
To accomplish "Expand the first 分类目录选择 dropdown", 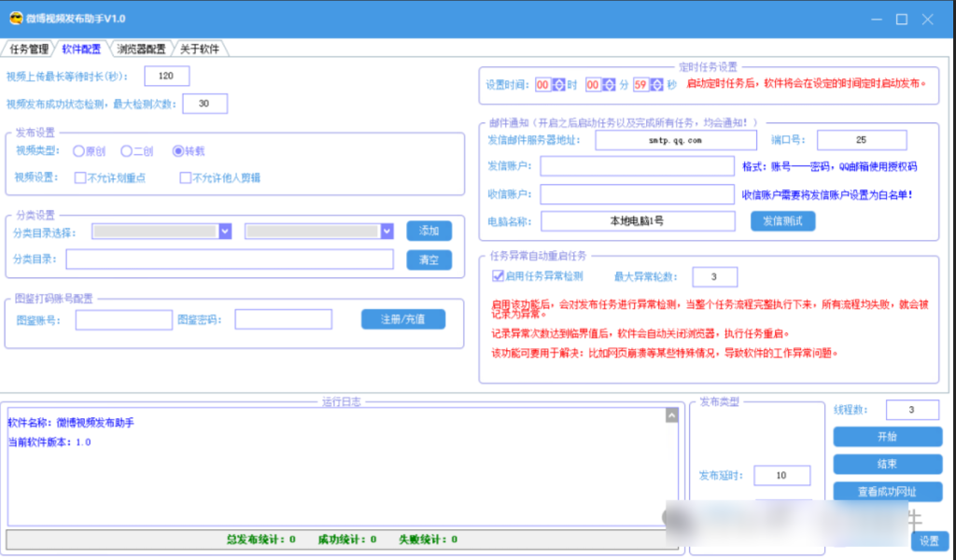I will click(224, 231).
